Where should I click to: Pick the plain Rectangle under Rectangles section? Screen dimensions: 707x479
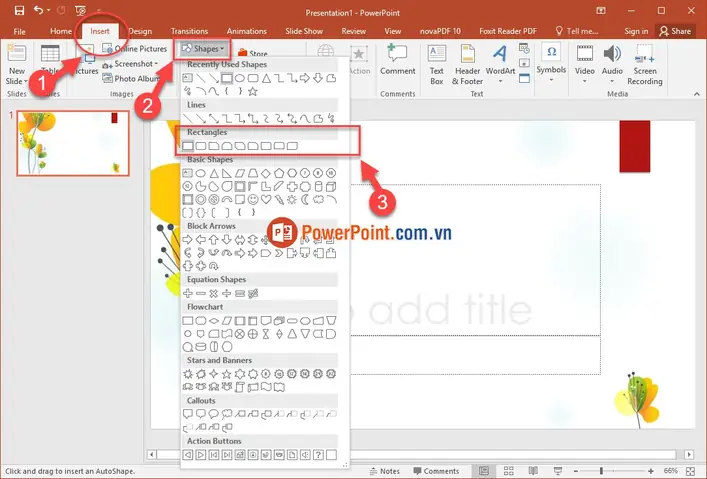188,146
